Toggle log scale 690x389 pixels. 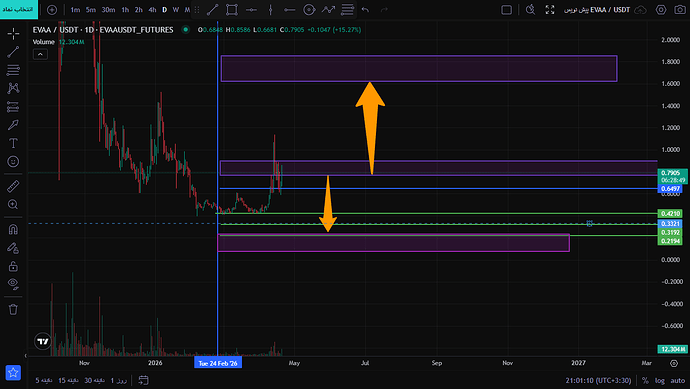coord(660,380)
